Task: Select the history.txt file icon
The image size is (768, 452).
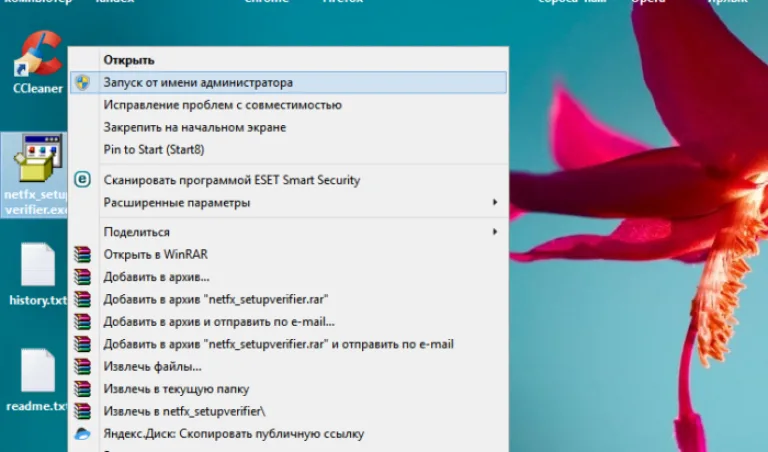Action: [38, 264]
